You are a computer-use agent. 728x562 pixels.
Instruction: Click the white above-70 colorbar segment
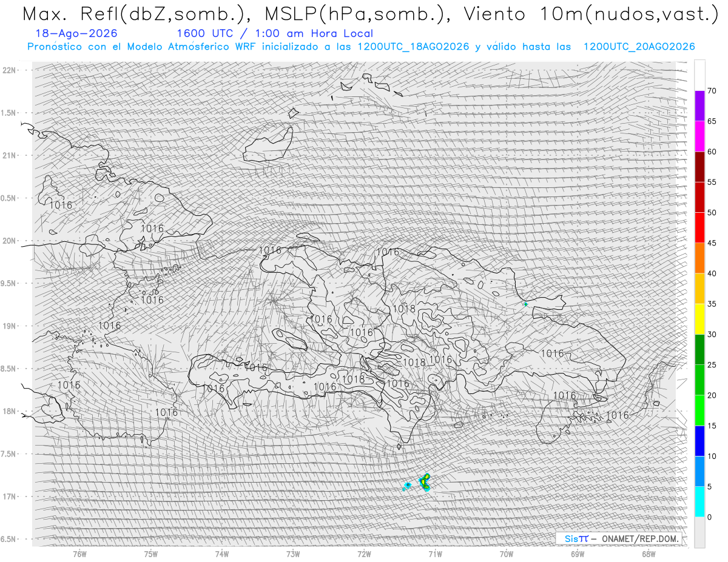699,75
